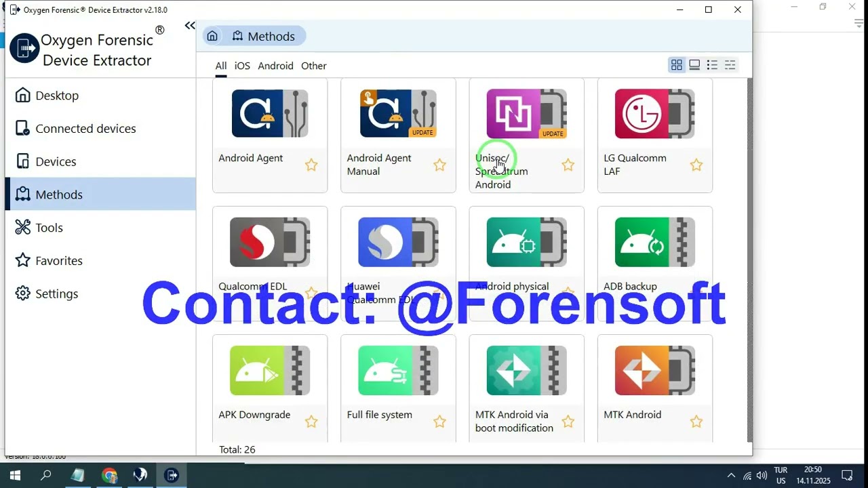Open the Full file system method icon
This screenshot has height=488, width=868.
pos(398,371)
